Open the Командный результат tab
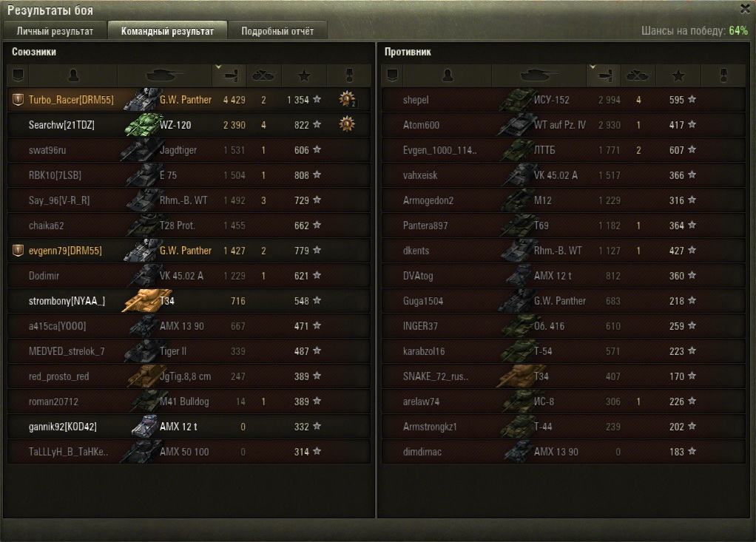 (x=167, y=31)
